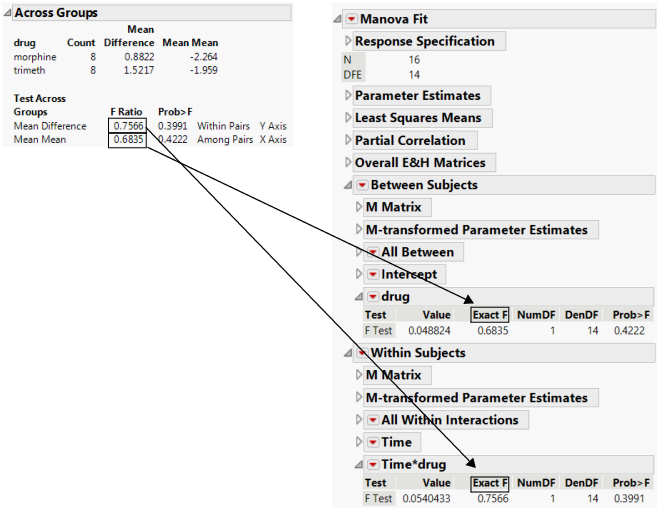
Task: Expand the Time section
Action: 358,442
